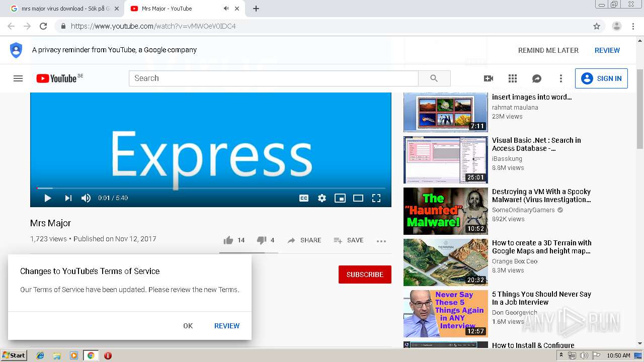Launch Internet Explorer from the taskbar

pyautogui.click(x=40, y=355)
